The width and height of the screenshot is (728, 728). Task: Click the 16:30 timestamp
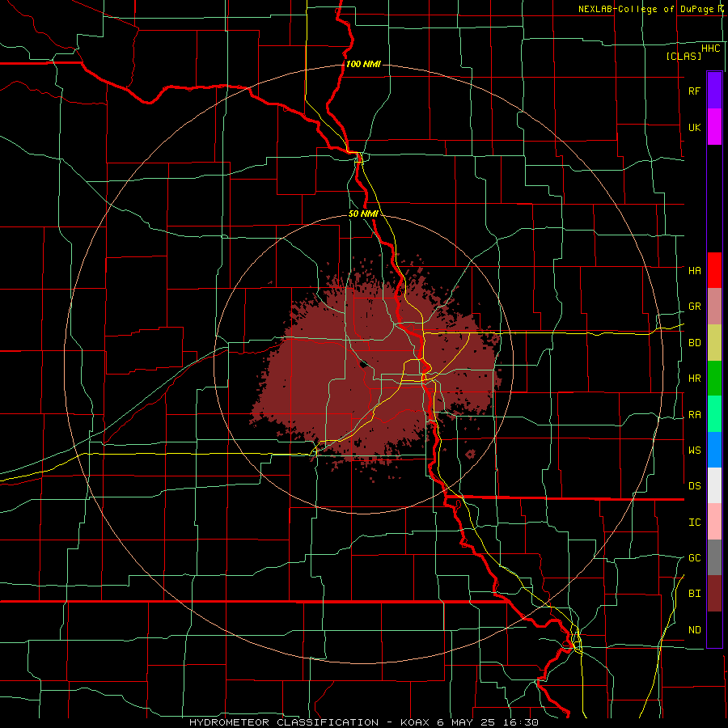[x=522, y=722]
